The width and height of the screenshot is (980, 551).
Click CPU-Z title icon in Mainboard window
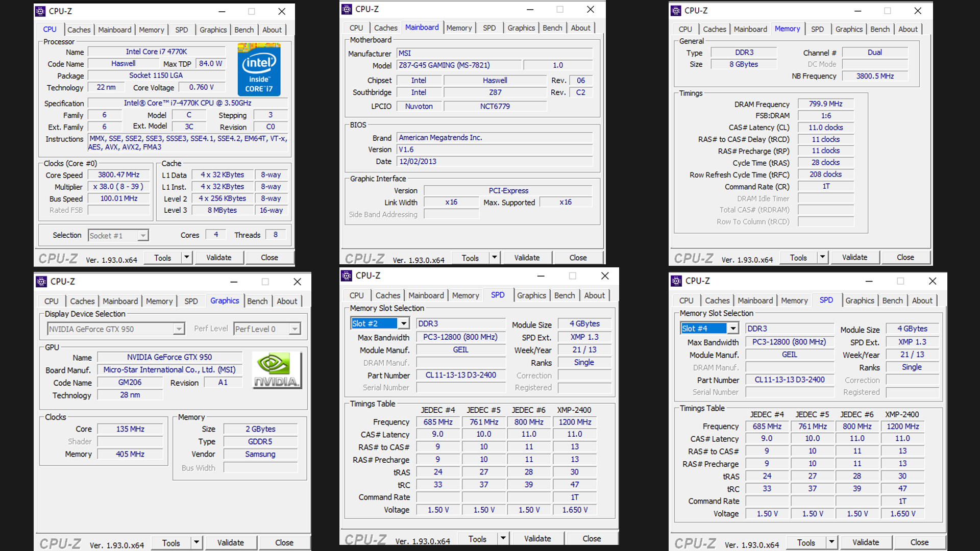pyautogui.click(x=347, y=9)
